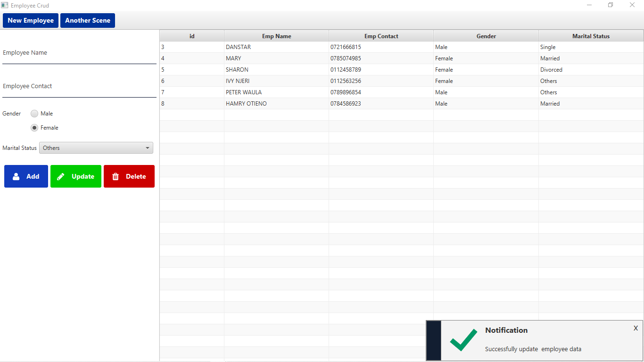The width and height of the screenshot is (644, 362).
Task: Switch to Another Scene
Action: (x=88, y=20)
